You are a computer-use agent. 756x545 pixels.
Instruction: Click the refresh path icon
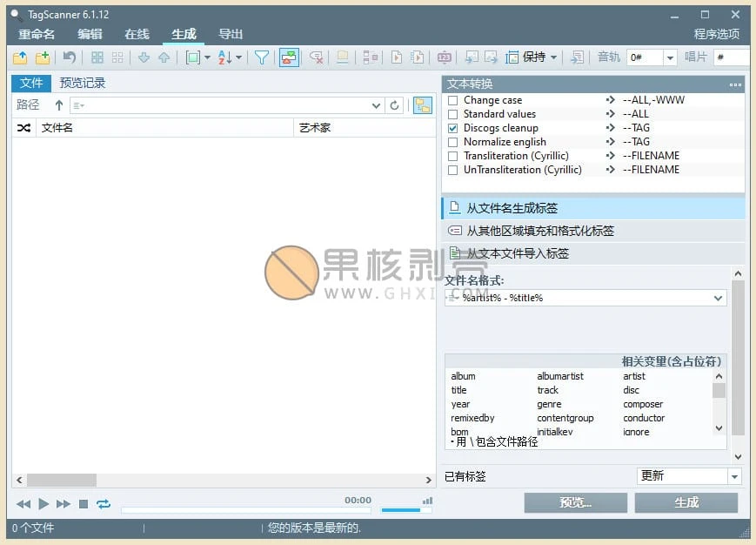pyautogui.click(x=394, y=105)
